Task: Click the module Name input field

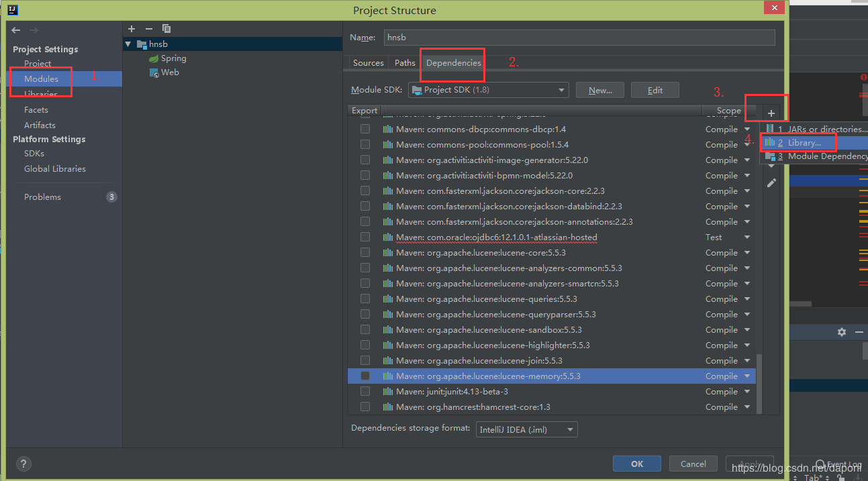Action: 579,38
